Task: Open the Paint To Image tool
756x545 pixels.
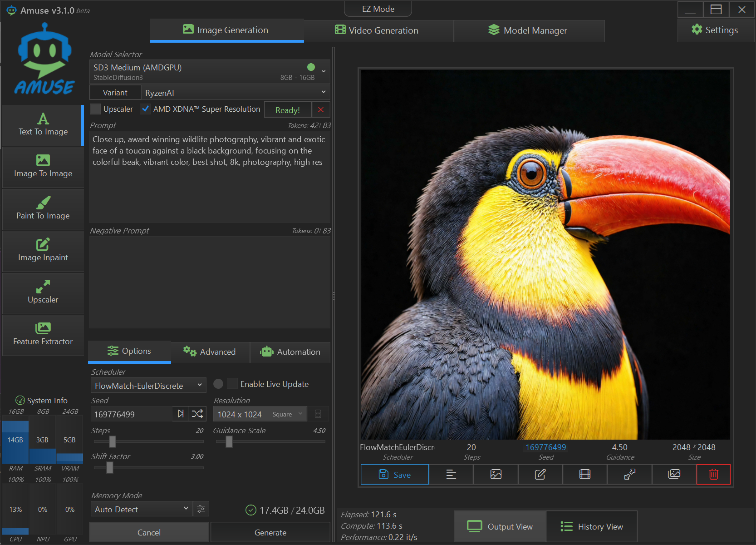Action: (43, 209)
